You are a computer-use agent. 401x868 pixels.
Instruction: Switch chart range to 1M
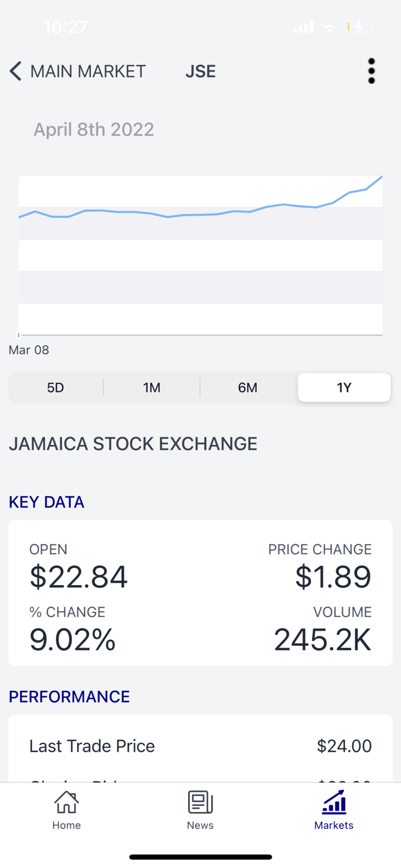pos(152,387)
